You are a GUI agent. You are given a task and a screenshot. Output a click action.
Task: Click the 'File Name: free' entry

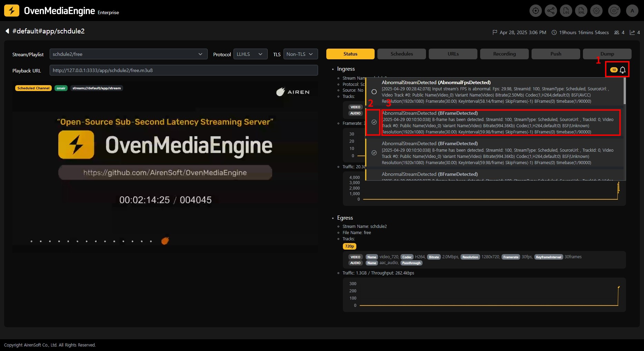click(357, 233)
